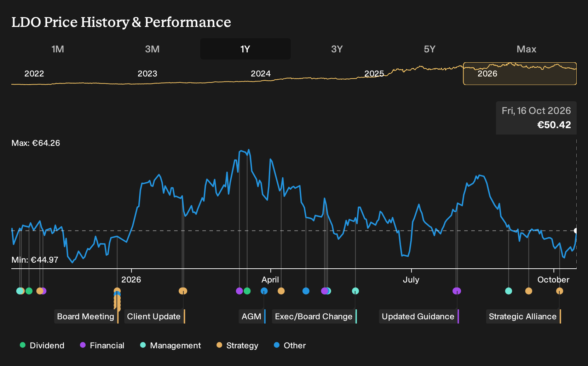
Task: Open the AGM event label
Action: (252, 316)
